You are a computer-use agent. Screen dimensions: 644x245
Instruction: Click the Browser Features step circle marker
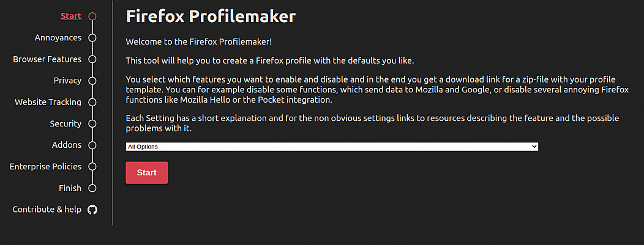[x=92, y=59]
